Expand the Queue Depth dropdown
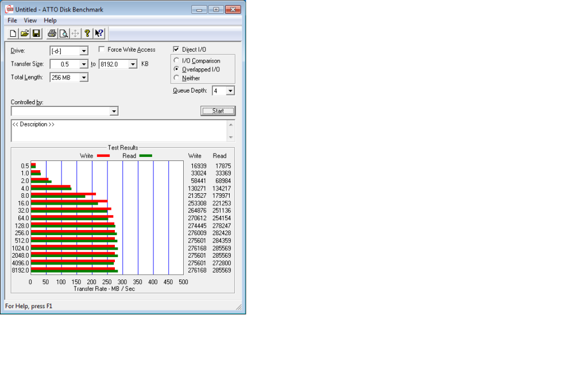This screenshot has width=588, height=368. (x=230, y=91)
